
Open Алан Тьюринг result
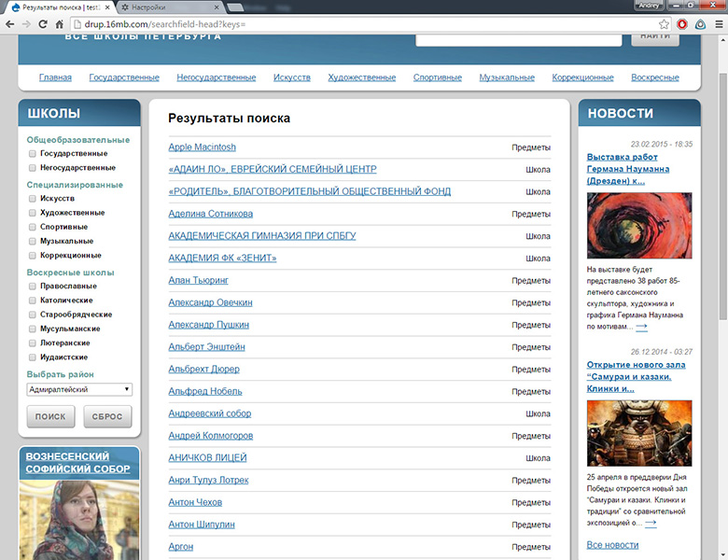click(198, 280)
